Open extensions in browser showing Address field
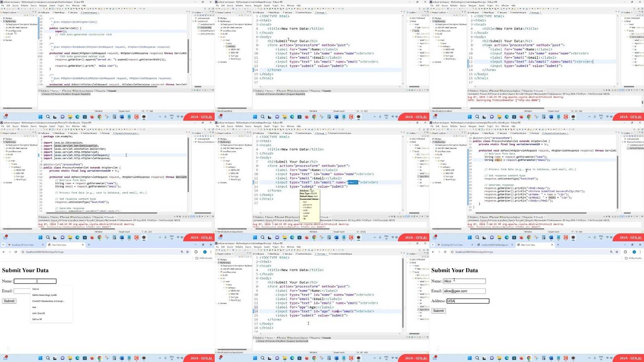Screen dimensions: 644x362 pyautogui.click(x=625, y=252)
